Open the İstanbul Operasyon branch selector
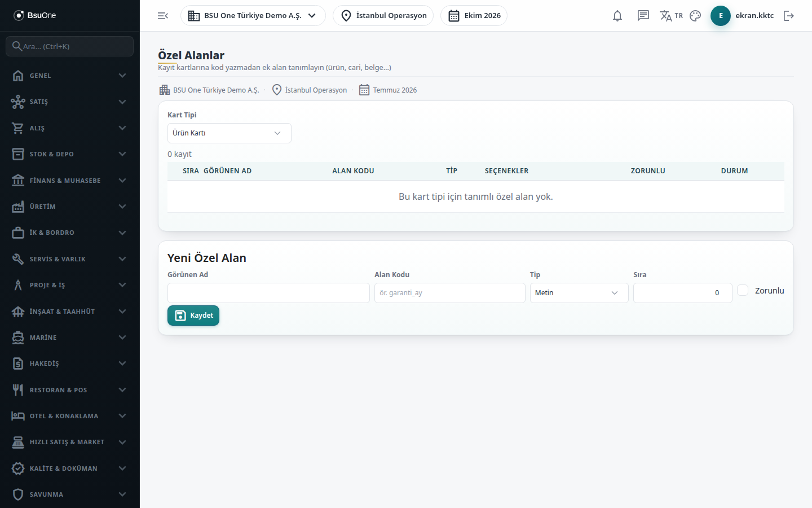Image resolution: width=812 pixels, height=508 pixels. tap(383, 16)
